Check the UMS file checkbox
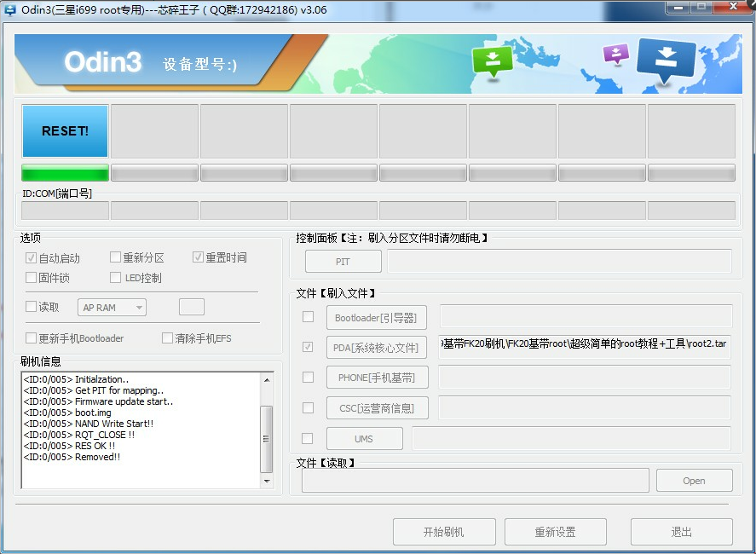The width and height of the screenshot is (756, 554). pyautogui.click(x=307, y=438)
